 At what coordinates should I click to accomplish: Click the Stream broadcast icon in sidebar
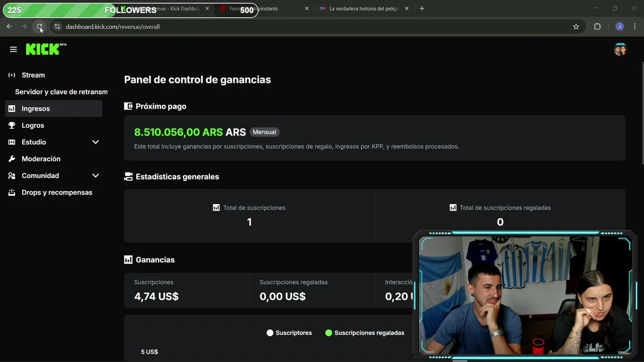pos(12,75)
